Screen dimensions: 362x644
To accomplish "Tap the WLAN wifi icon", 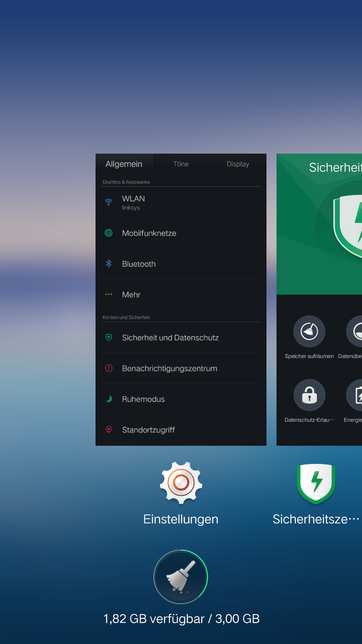I will 109,202.
